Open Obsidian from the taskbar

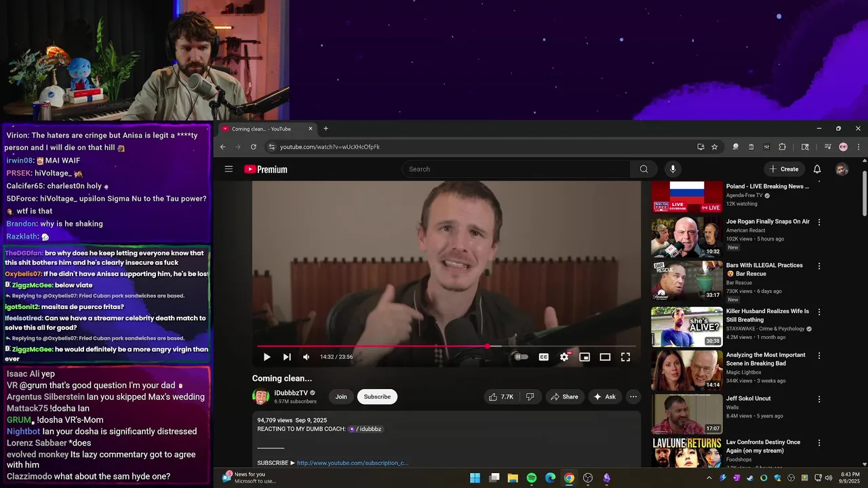coord(606,478)
